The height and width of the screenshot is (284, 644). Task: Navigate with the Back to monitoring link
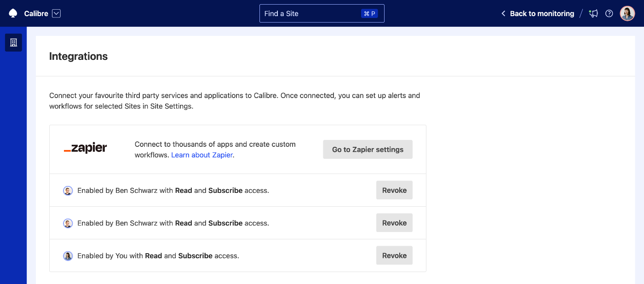pos(541,13)
